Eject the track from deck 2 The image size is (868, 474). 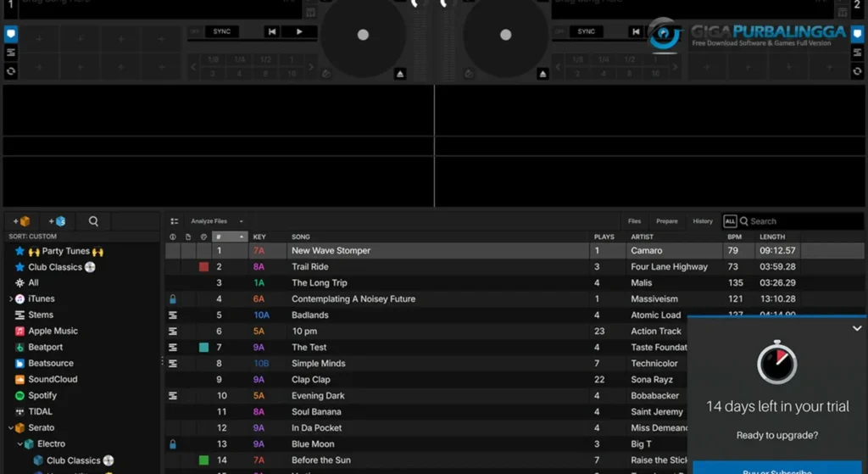[543, 74]
